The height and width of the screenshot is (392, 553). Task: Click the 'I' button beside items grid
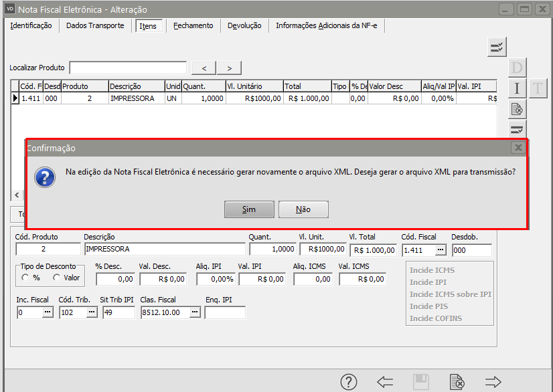pyautogui.click(x=517, y=88)
